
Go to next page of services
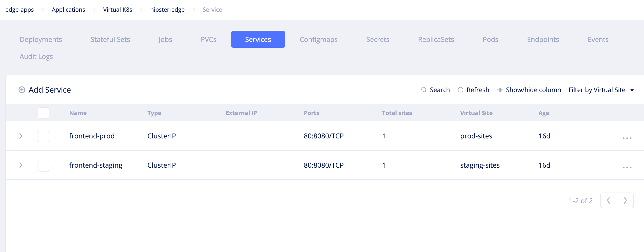coord(625,200)
